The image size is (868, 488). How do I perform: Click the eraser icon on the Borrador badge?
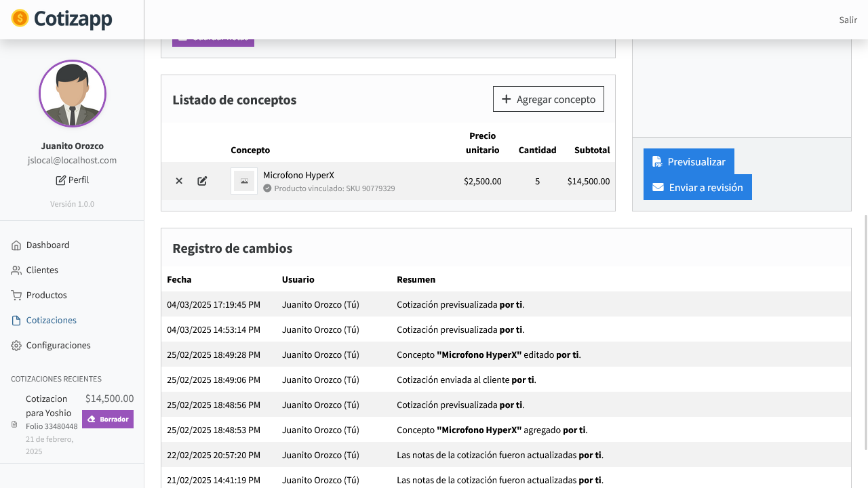pyautogui.click(x=92, y=420)
